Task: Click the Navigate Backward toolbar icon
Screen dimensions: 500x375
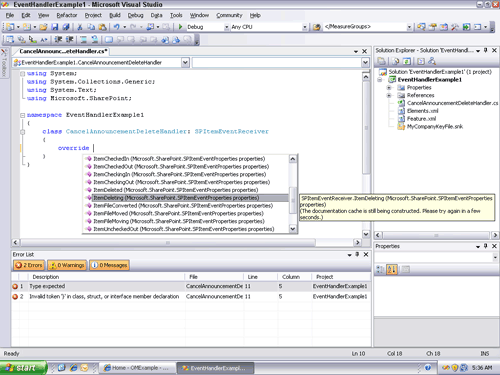Action: coord(151,27)
